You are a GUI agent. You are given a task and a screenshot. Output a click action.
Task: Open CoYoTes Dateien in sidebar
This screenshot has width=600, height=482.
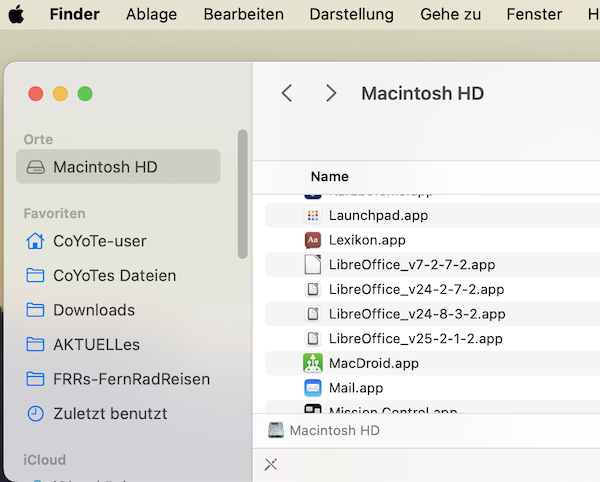click(x=118, y=275)
